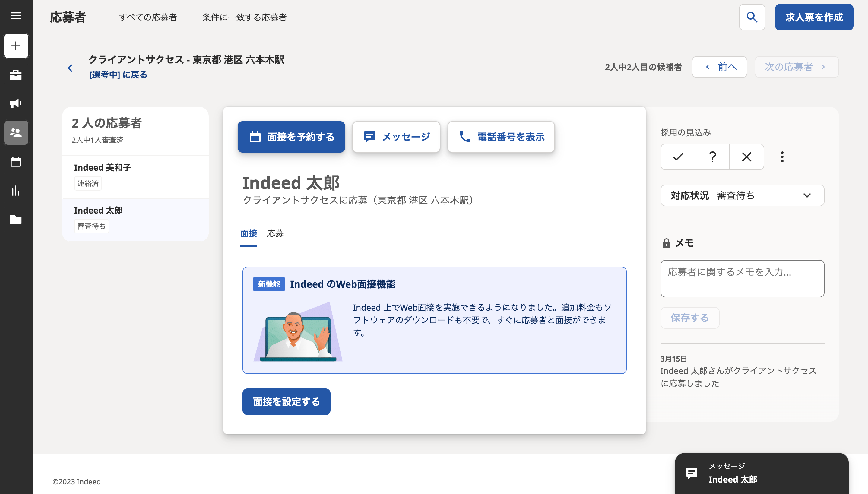Screen dimensions: 868x494
Task: Click 面接を設定する button
Action: pyautogui.click(x=286, y=402)
